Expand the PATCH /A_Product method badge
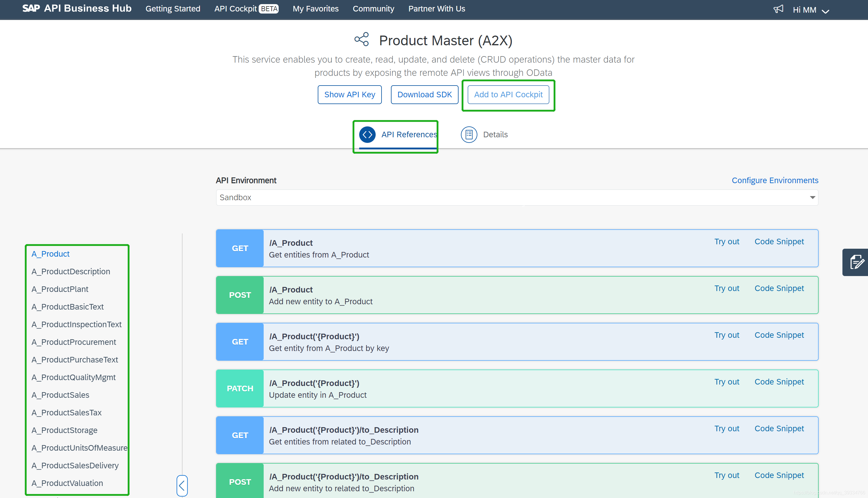This screenshot has width=868, height=498. (x=240, y=389)
